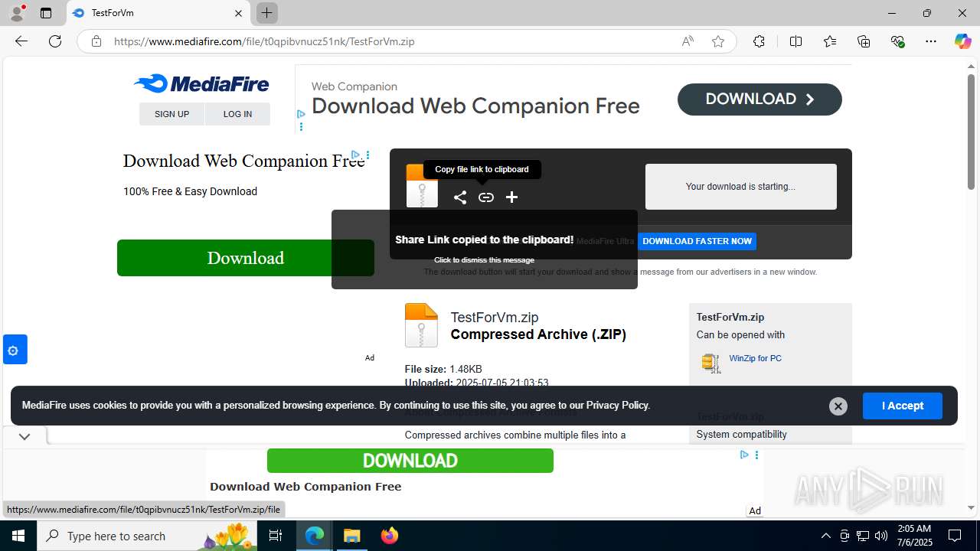Image resolution: width=980 pixels, height=551 pixels.
Task: Open bottom ad options dots icon
Action: 756,455
